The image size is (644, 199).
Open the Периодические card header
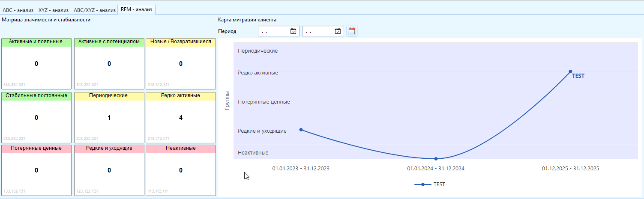pyautogui.click(x=109, y=95)
